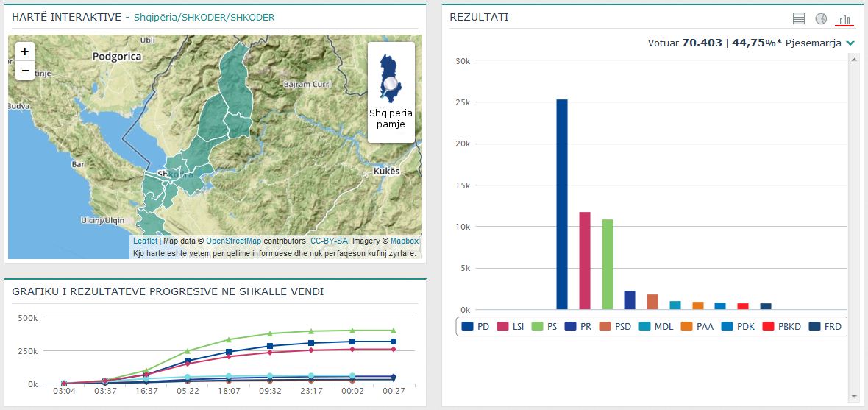Zoom out of the interactive map
Image resolution: width=868 pixels, height=410 pixels.
pyautogui.click(x=25, y=71)
